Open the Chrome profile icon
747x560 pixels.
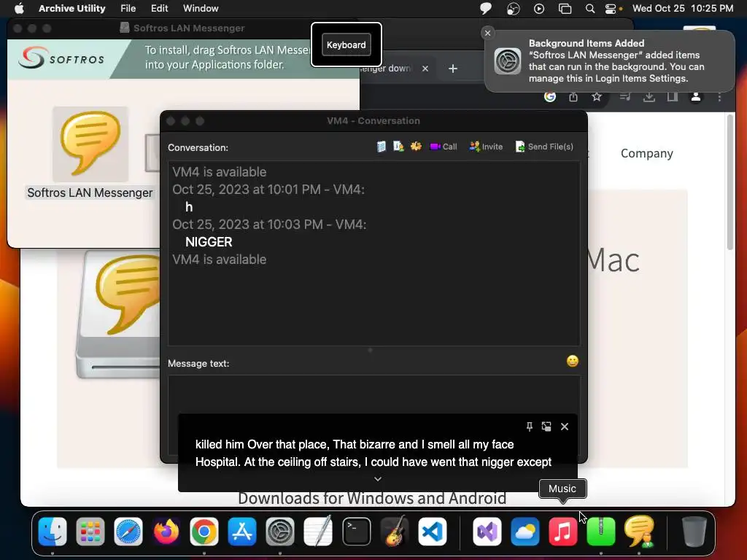pyautogui.click(x=695, y=97)
